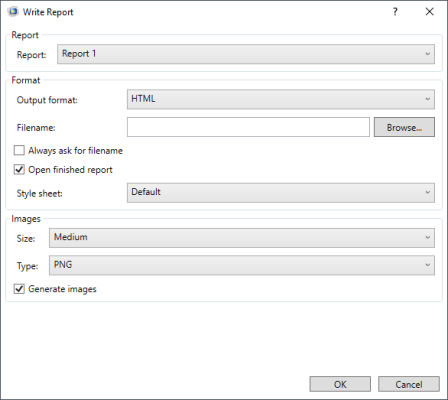Click the Cancel button
The image size is (448, 400).
click(x=409, y=384)
